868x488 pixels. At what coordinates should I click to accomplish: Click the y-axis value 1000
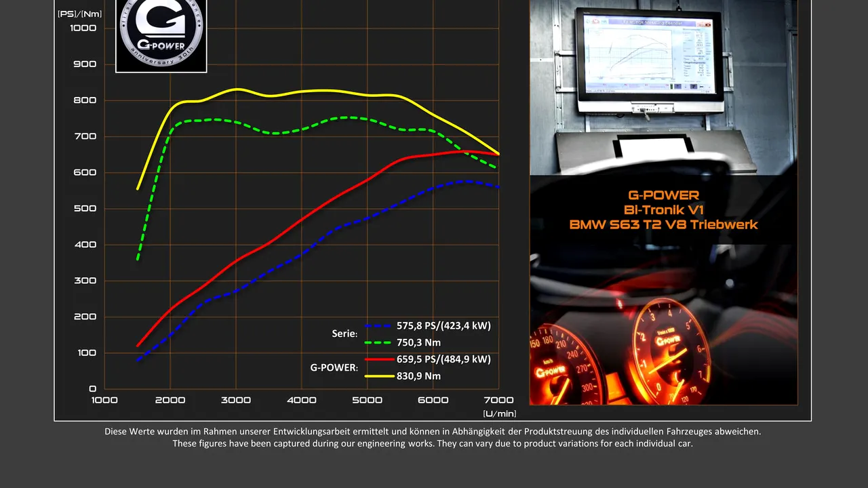click(x=83, y=28)
